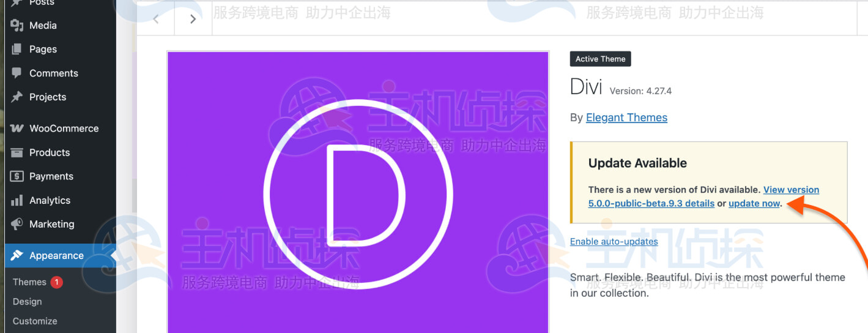Click the Marketing megaphone icon

[x=17, y=224]
